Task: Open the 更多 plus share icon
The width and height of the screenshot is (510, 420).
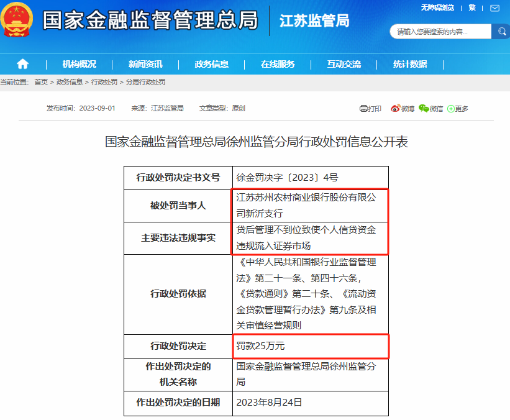Action: 458,109
